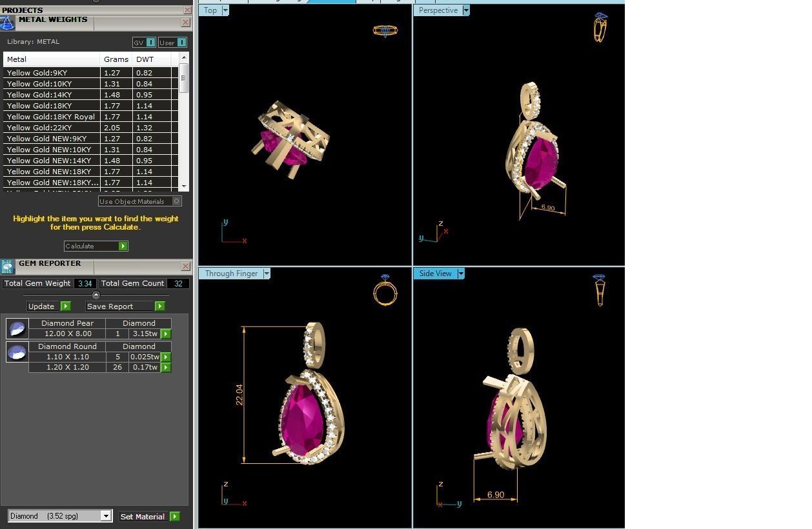Click the Total Gem Count value 32
Screen dimensions: 812x529
178,283
